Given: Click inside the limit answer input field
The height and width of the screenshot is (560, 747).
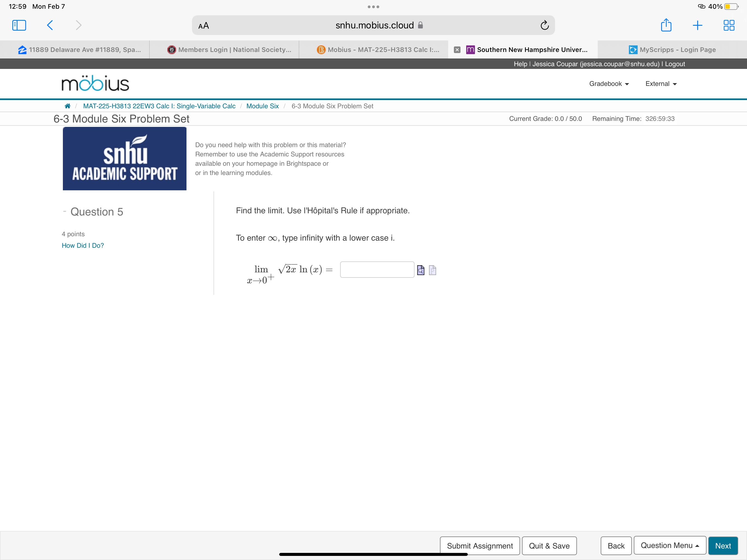Looking at the screenshot, I should [x=377, y=269].
